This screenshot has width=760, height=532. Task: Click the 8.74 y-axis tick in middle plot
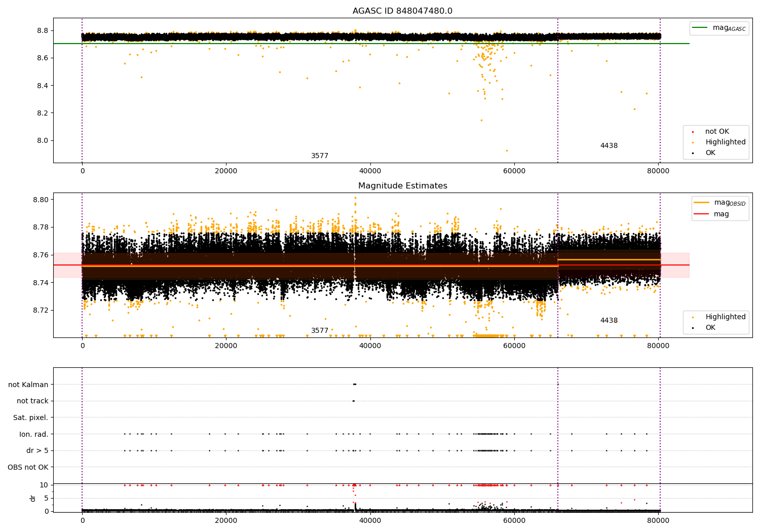click(x=41, y=283)
